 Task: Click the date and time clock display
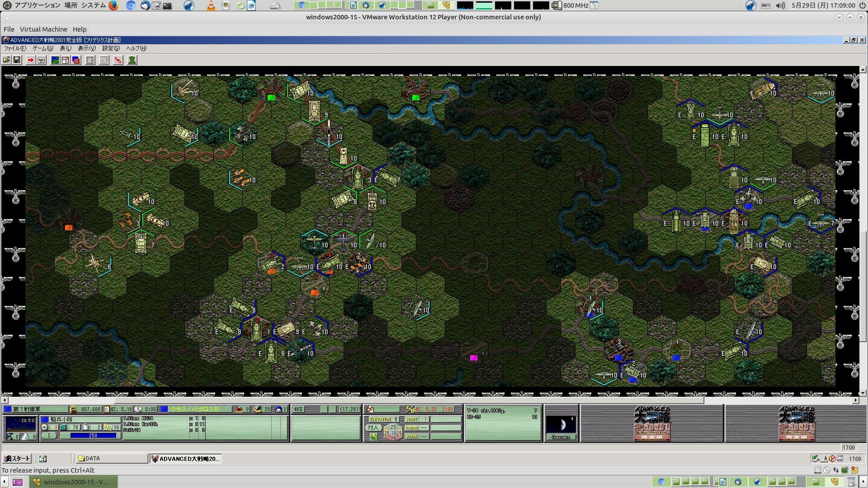823,5
